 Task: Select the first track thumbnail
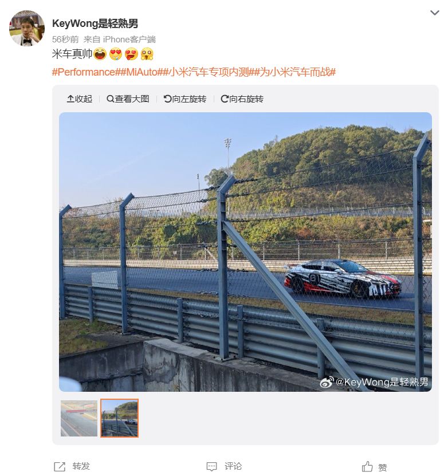pyautogui.click(x=79, y=418)
